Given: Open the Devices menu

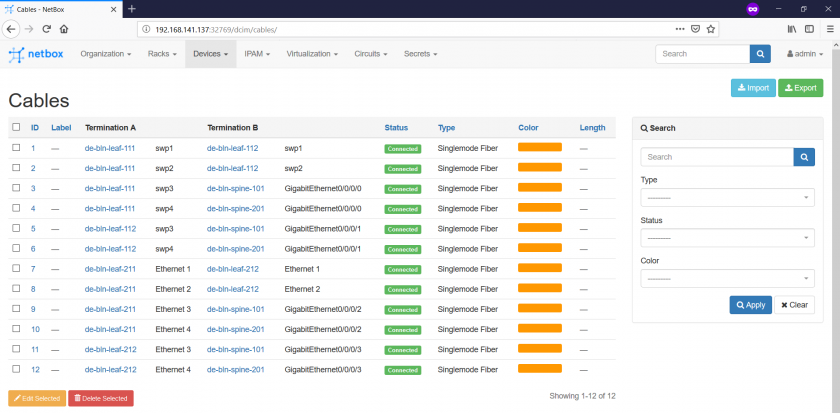Looking at the screenshot, I should 211,54.
